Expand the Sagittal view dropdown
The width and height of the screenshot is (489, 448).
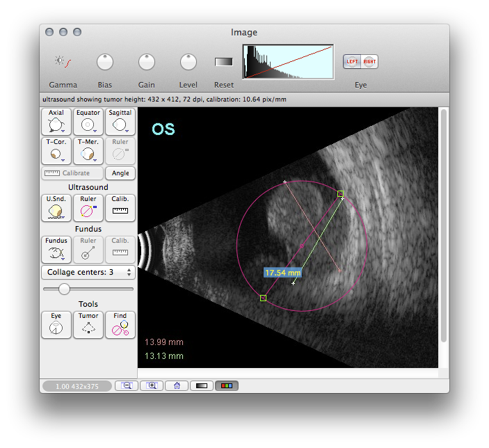pos(120,122)
